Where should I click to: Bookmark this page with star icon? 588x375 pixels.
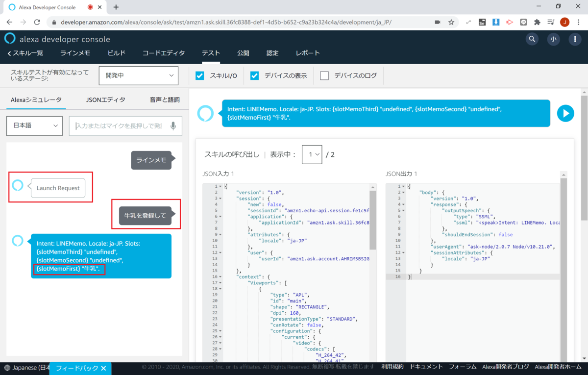pyautogui.click(x=451, y=22)
